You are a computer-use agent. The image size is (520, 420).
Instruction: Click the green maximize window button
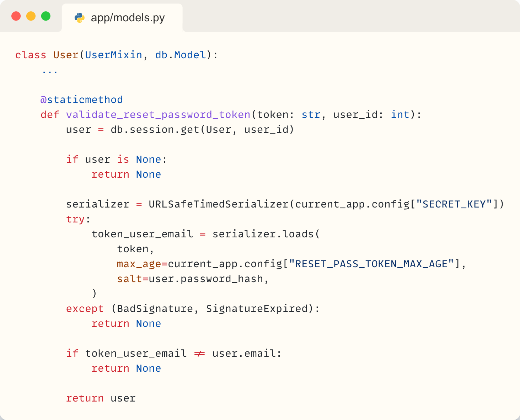point(46,16)
